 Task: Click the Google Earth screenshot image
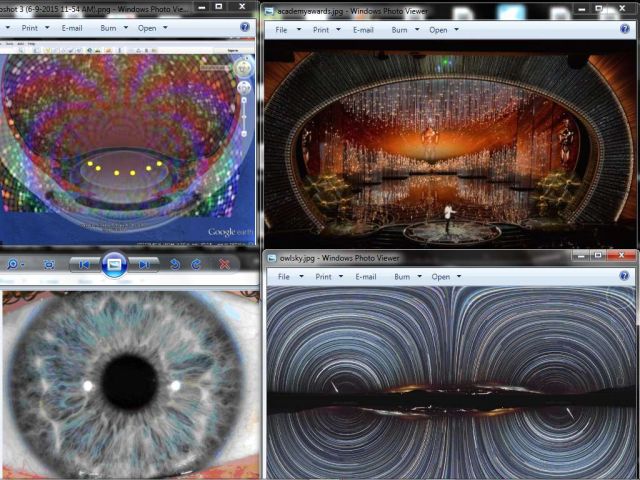point(127,142)
